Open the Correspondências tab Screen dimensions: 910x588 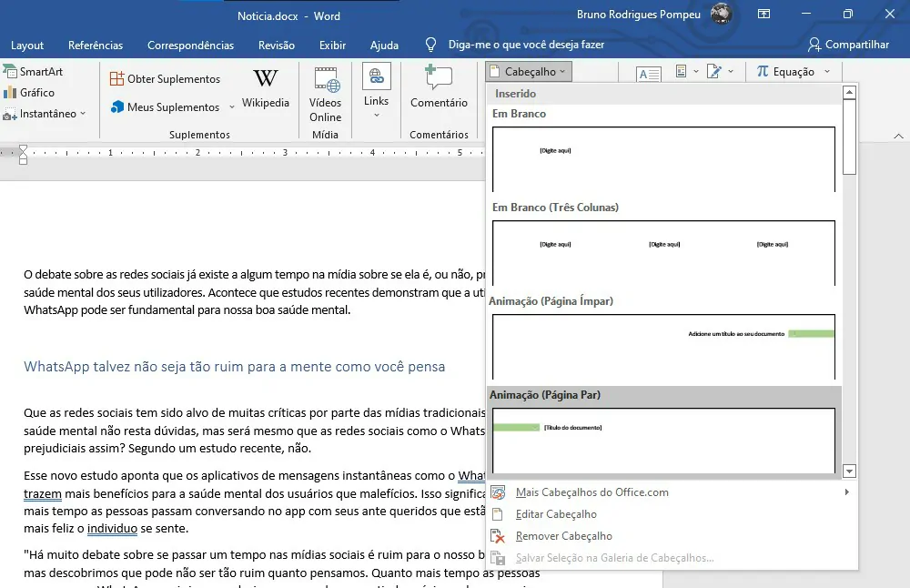(190, 46)
